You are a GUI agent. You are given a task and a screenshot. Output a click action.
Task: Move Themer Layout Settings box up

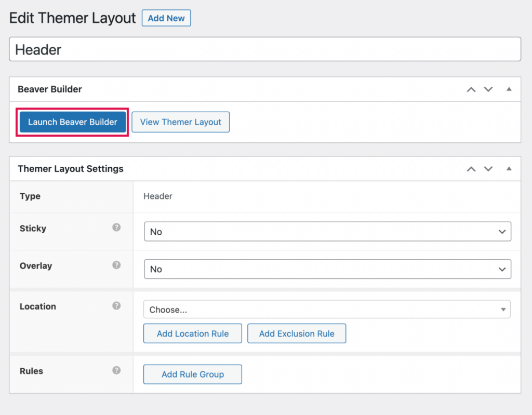(x=471, y=168)
